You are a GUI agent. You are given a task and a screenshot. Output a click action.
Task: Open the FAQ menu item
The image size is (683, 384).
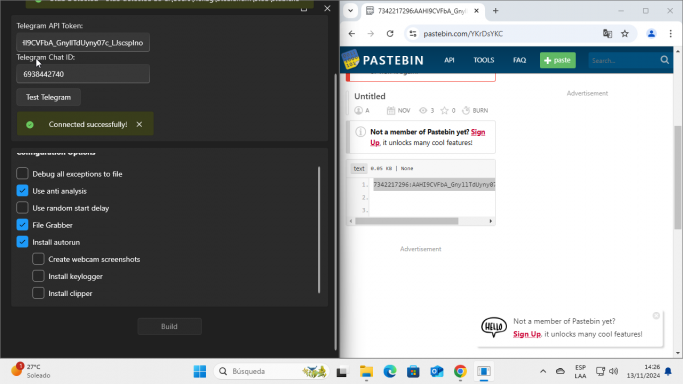tap(519, 60)
